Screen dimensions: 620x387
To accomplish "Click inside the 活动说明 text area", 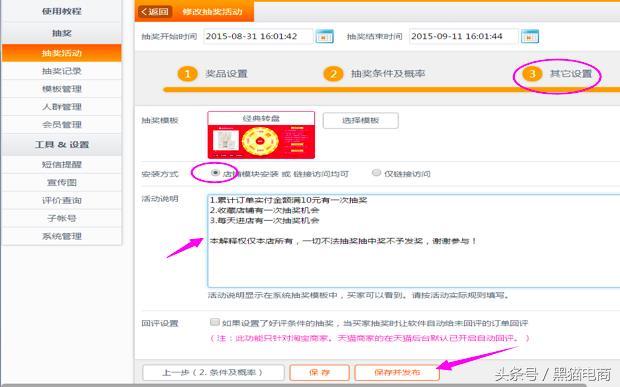I will pos(414,241).
